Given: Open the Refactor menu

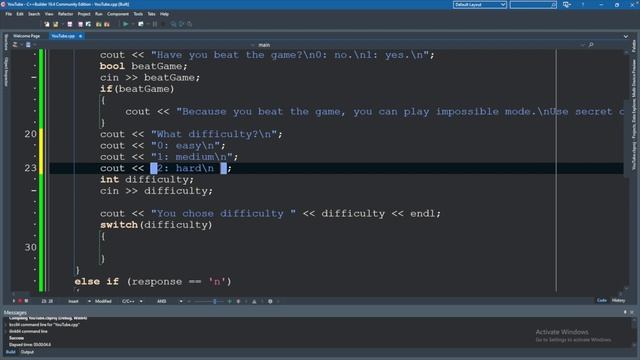Looking at the screenshot, I should (65, 14).
